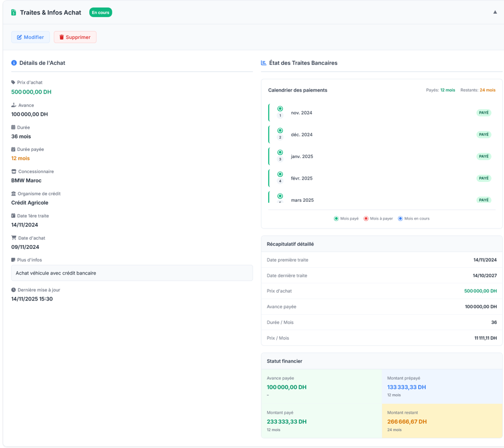Select the févr. 2025 payment radio marker
The image size is (504, 448).
tap(280, 174)
